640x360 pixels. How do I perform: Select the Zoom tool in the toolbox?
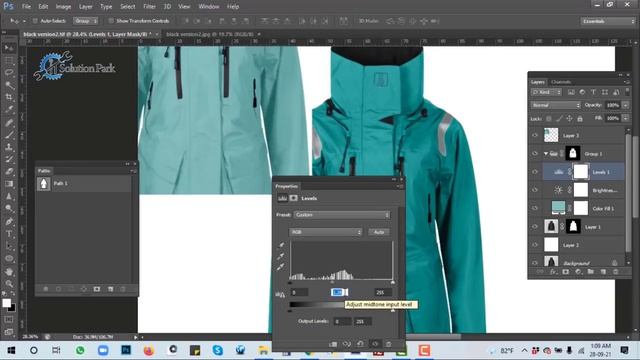click(9, 284)
